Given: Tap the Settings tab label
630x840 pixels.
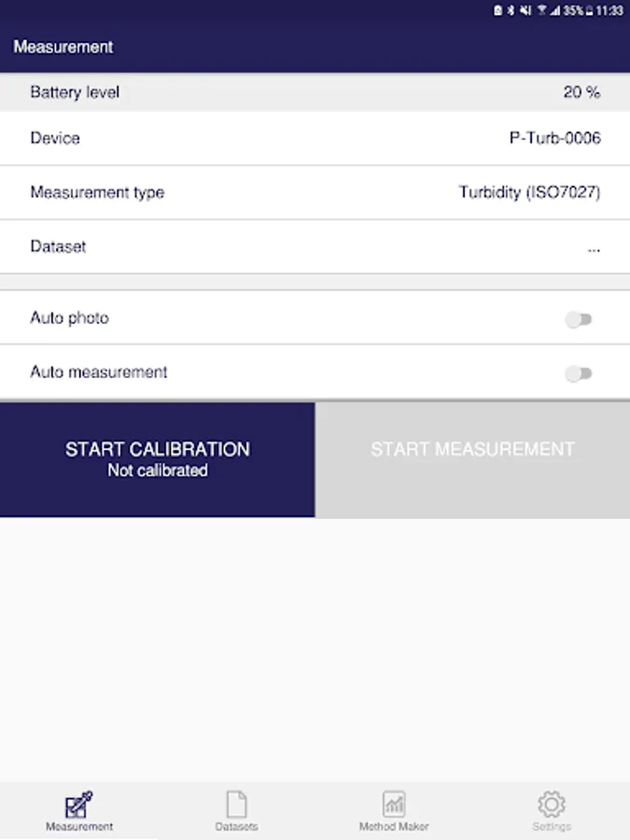Looking at the screenshot, I should tap(552, 827).
